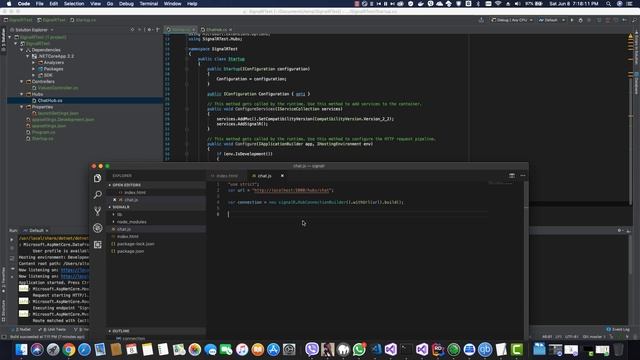Open Startup.cs in Solution Explorer
Image resolution: width=640 pixels, height=360 pixels.
42,139
